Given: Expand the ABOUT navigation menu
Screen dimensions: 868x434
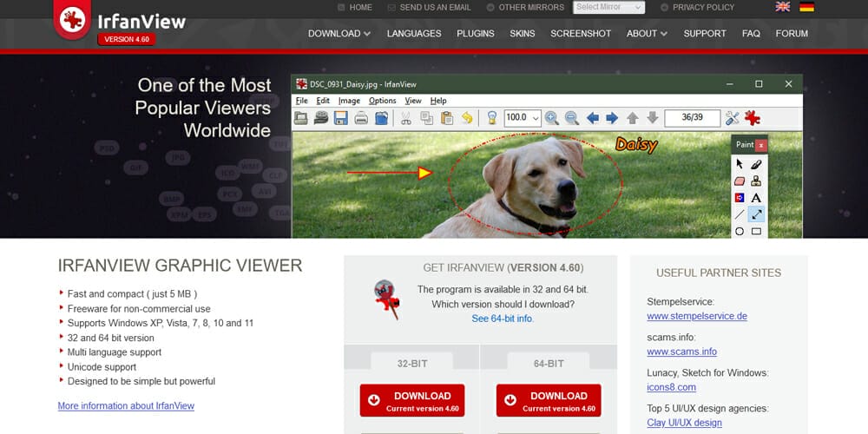Looking at the screenshot, I should 647,33.
